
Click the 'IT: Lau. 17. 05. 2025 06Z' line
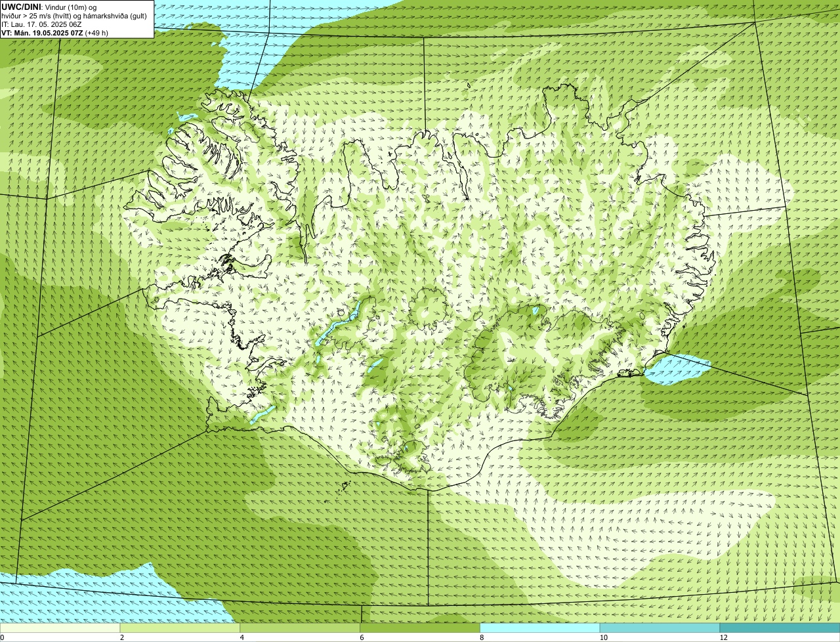[x=42, y=24]
